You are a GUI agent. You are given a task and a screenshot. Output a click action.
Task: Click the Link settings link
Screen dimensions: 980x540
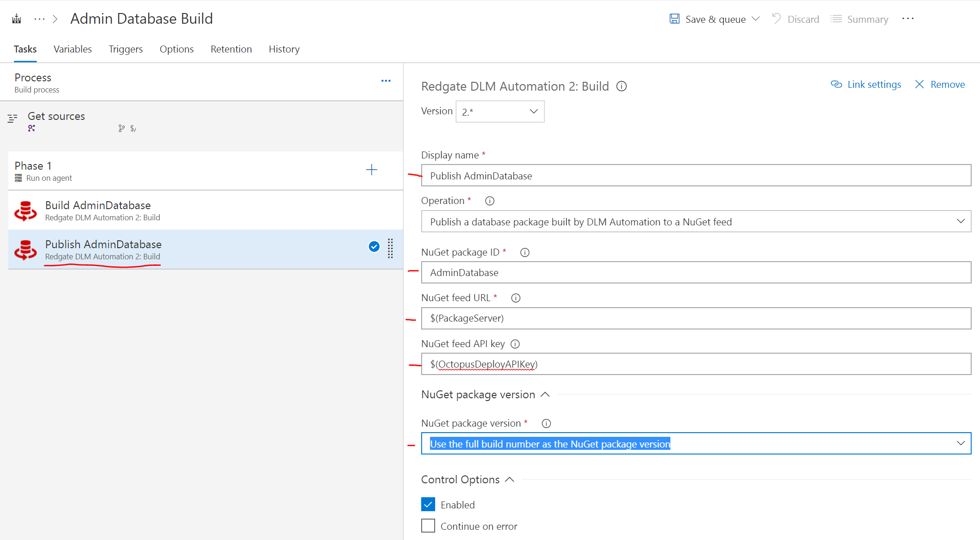pyautogui.click(x=866, y=85)
